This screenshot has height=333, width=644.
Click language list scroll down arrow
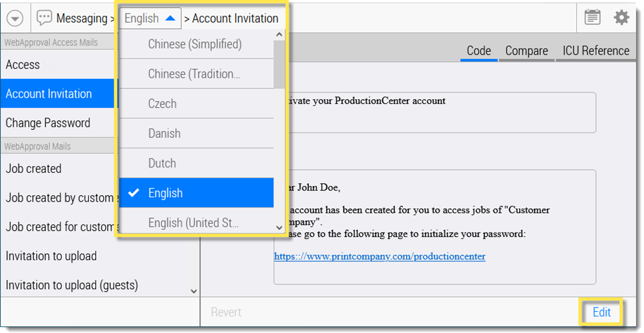tap(279, 227)
